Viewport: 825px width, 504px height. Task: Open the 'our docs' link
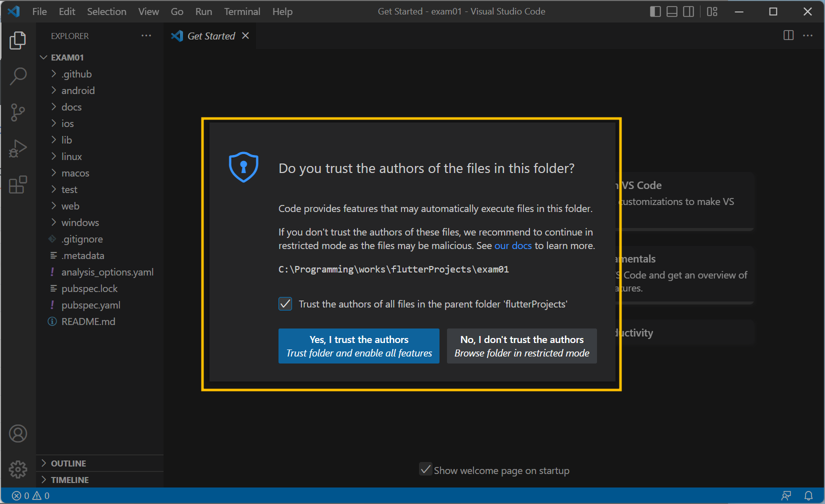tap(513, 245)
